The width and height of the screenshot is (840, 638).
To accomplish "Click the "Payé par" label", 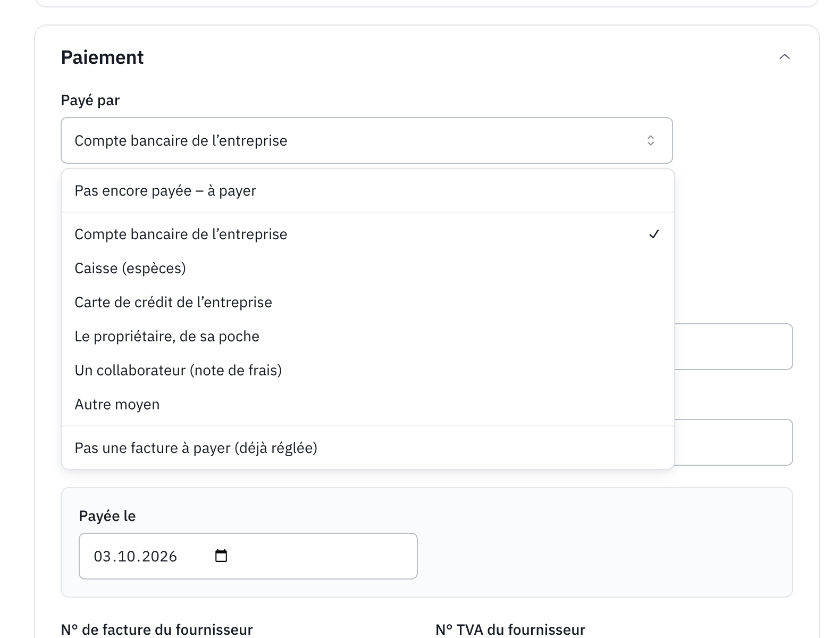I will pos(90,100).
